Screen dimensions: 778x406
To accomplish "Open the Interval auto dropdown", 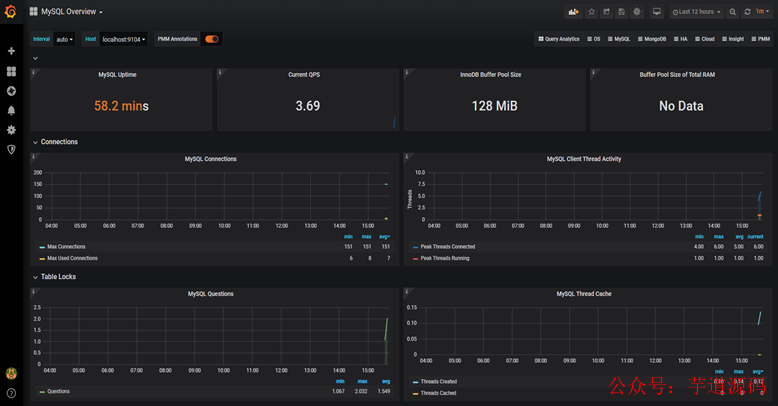I will pyautogui.click(x=65, y=39).
